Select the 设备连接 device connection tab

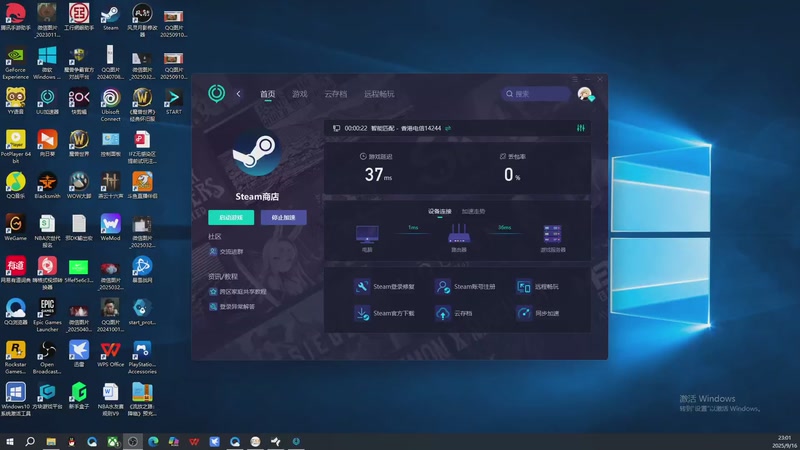coord(439,211)
